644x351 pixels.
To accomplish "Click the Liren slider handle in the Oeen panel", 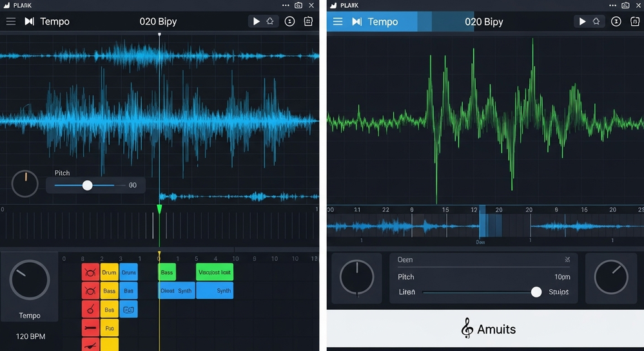I will [x=536, y=292].
